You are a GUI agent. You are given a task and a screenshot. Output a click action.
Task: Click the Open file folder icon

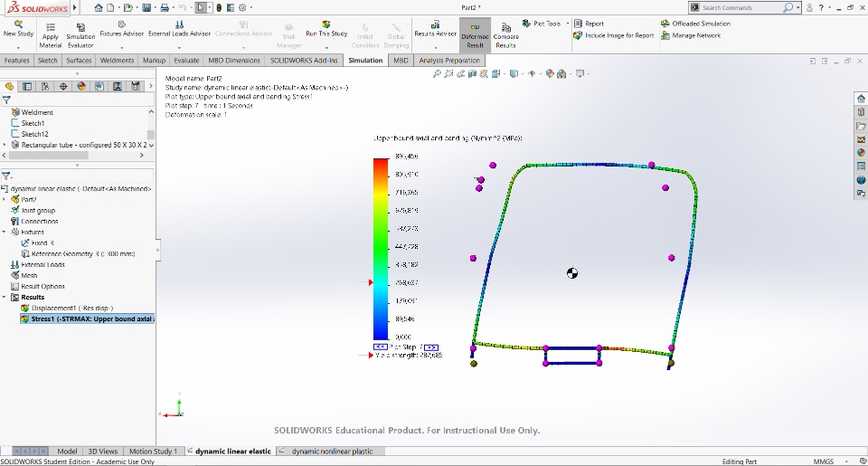[x=127, y=8]
